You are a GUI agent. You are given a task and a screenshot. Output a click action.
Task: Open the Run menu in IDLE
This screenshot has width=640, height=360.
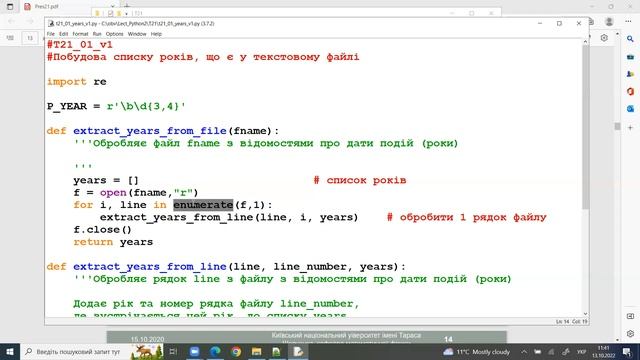pos(97,34)
